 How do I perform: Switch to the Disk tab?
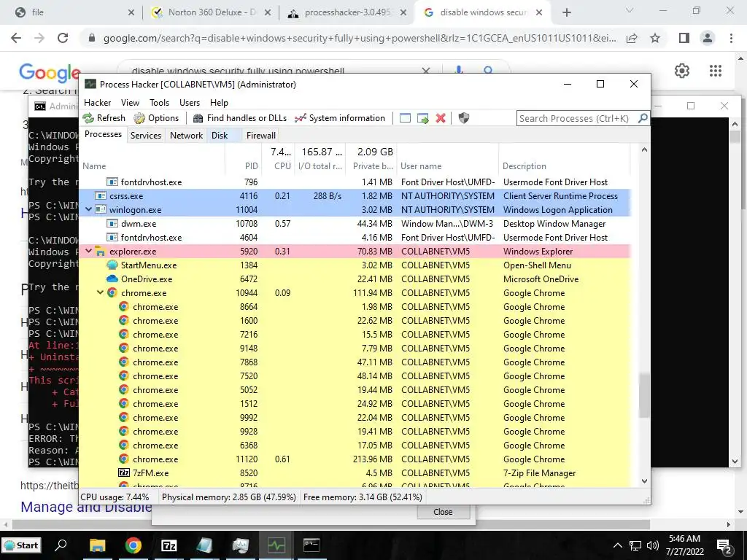(x=220, y=135)
